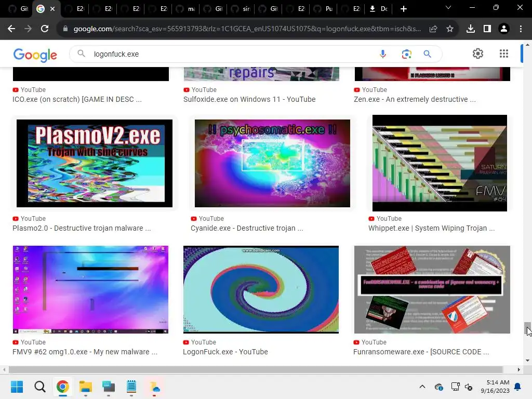Open 'Cyanide.exe - Destructive trojan ...' link

pyautogui.click(x=247, y=229)
